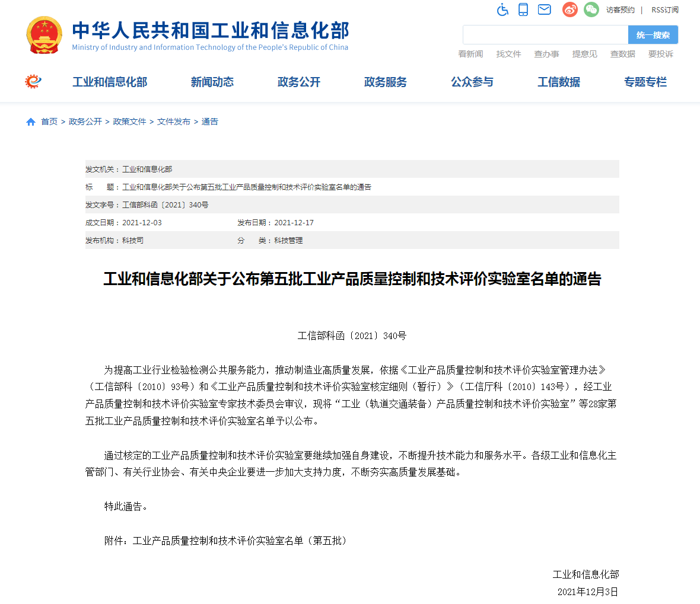This screenshot has height=604, width=700.
Task: Open the 专题专栏 navigation item
Action: pyautogui.click(x=645, y=82)
